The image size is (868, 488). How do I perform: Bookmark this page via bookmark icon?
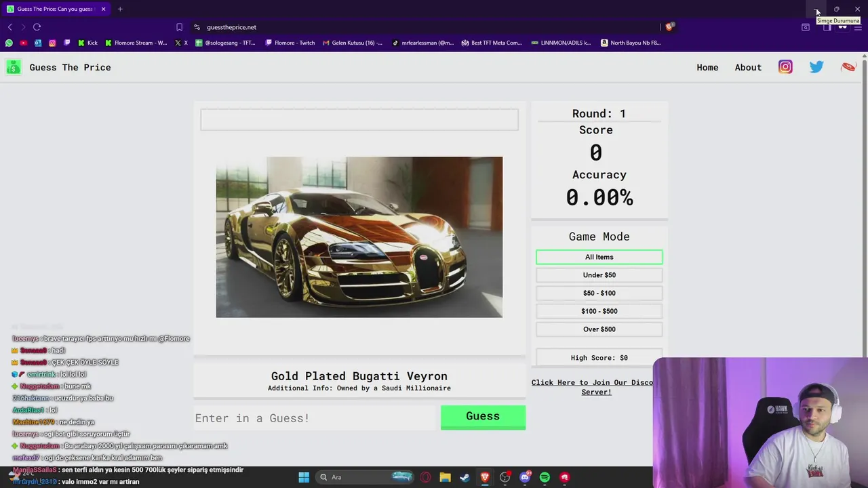pyautogui.click(x=179, y=27)
